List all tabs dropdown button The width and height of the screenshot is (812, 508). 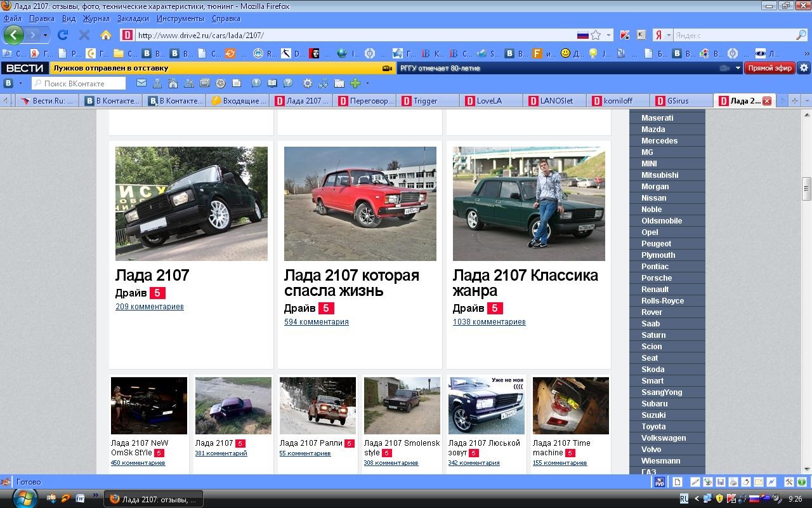click(806, 100)
